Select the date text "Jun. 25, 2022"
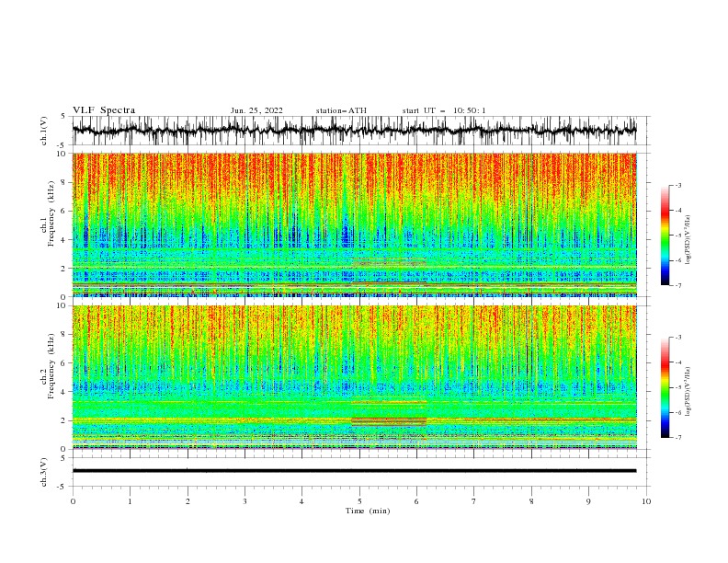The height and width of the screenshot is (563, 728). click(256, 110)
